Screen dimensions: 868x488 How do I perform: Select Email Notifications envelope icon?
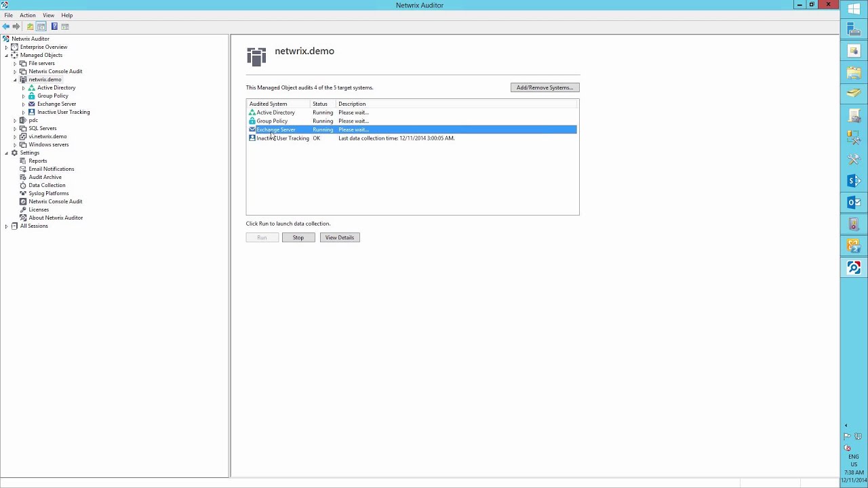point(23,169)
